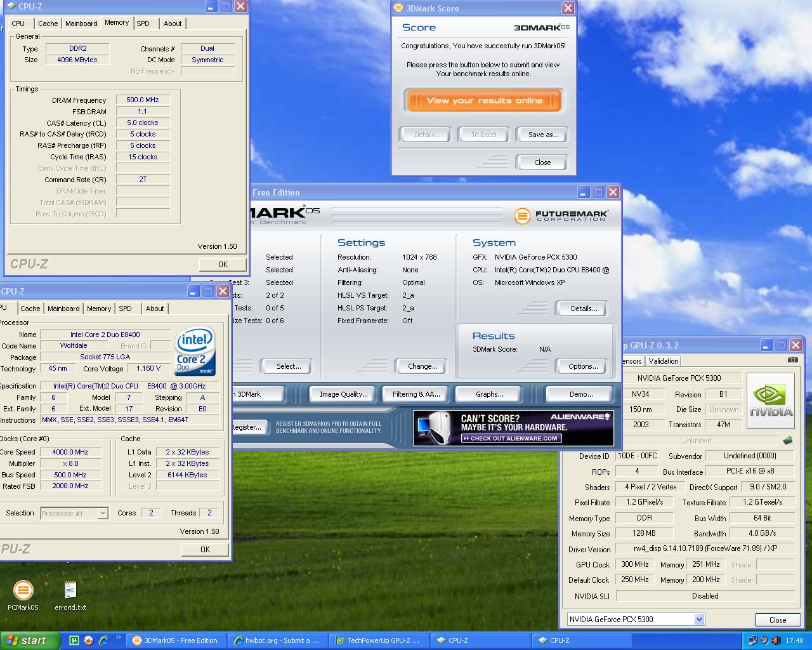812x650 pixels.
Task: Click To Excel in 3DMark Score
Action: pyautogui.click(x=484, y=135)
